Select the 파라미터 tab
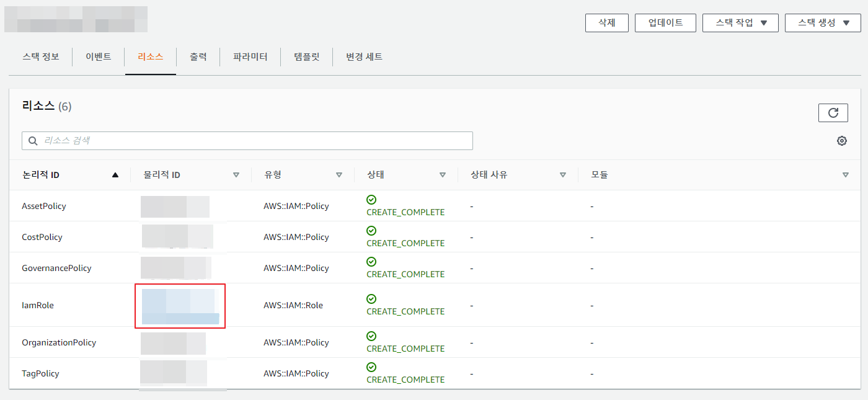 (x=250, y=57)
